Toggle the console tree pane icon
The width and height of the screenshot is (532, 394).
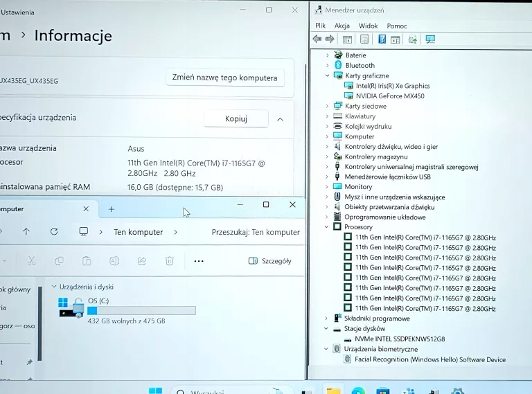coord(347,39)
